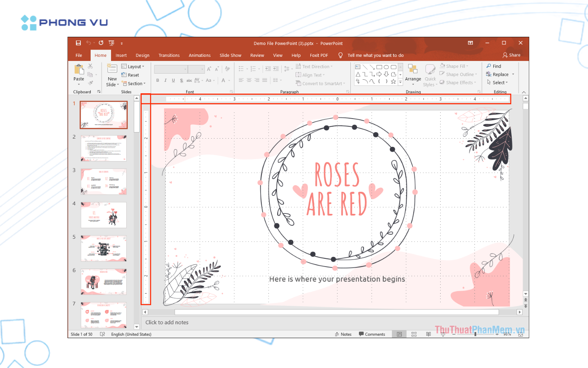This screenshot has width=588, height=368.
Task: Select slide 4 thumbnail in the slide panel
Action: coord(104,215)
